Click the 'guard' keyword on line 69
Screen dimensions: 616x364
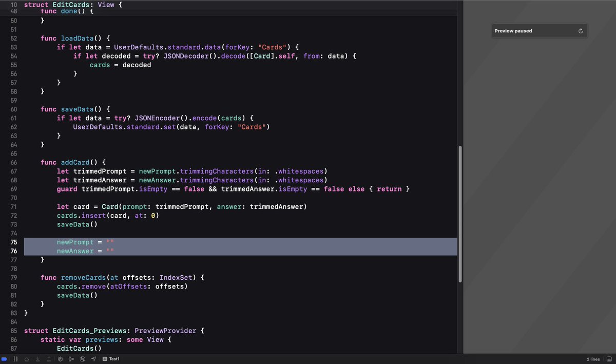[x=67, y=189]
